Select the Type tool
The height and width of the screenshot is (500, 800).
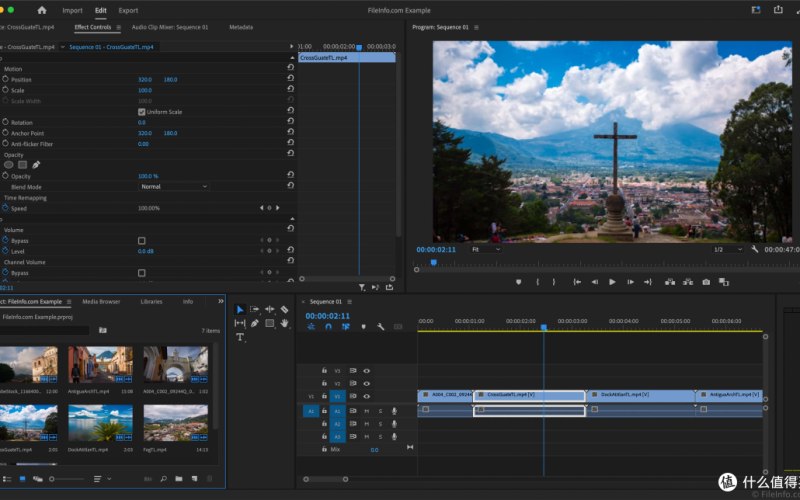coord(240,337)
